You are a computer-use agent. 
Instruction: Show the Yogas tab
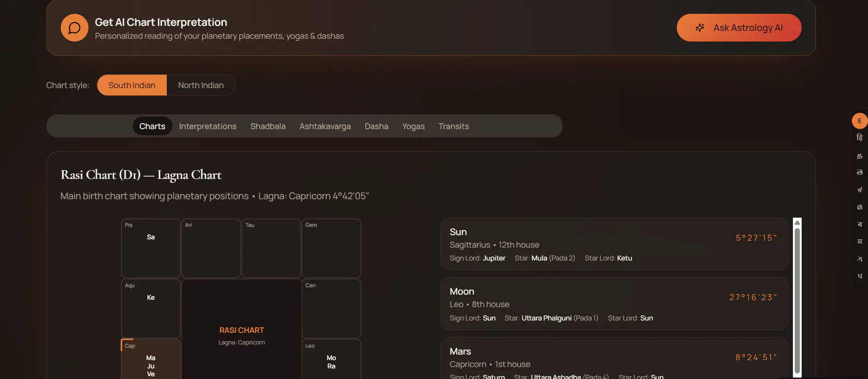click(x=413, y=126)
